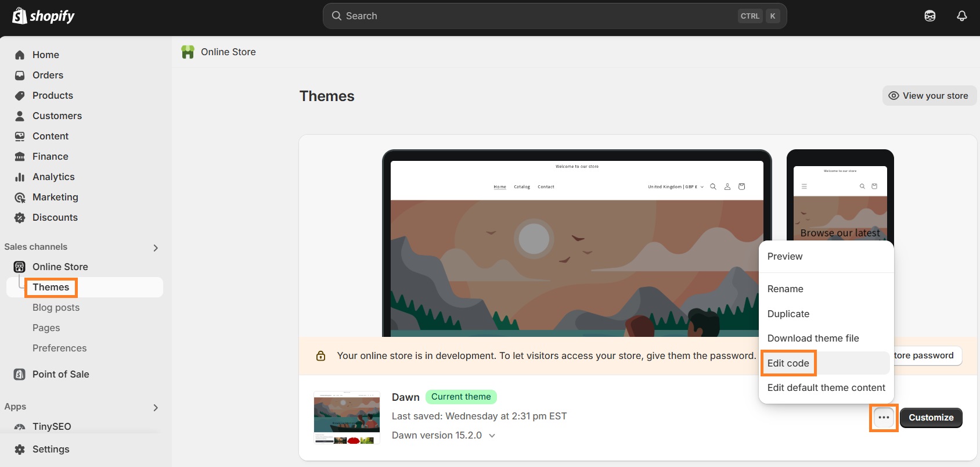
Task: Click the mobile theme preview image
Action: (840, 196)
